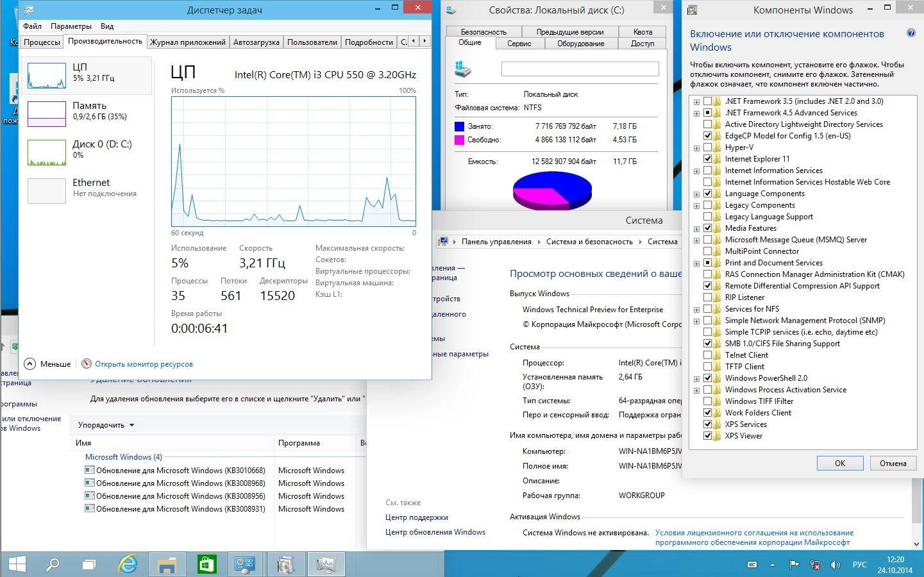
Task: Switch to the Автозагрузка tab
Action: pyautogui.click(x=256, y=42)
